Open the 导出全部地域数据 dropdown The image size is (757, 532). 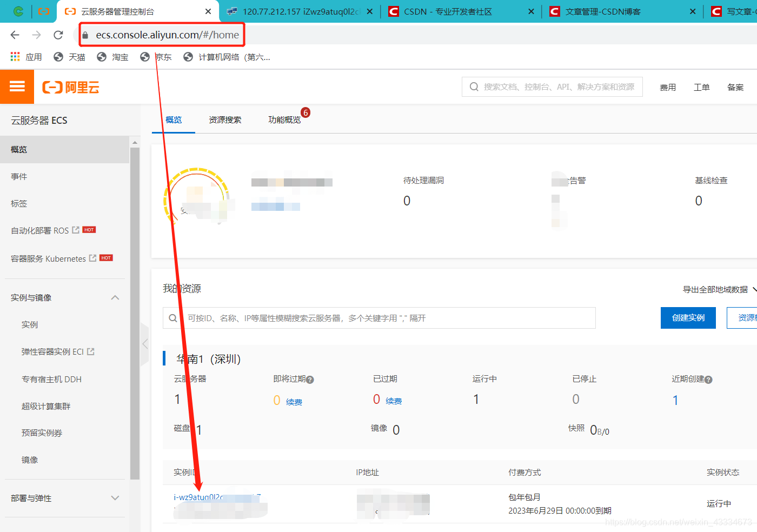[x=719, y=289]
